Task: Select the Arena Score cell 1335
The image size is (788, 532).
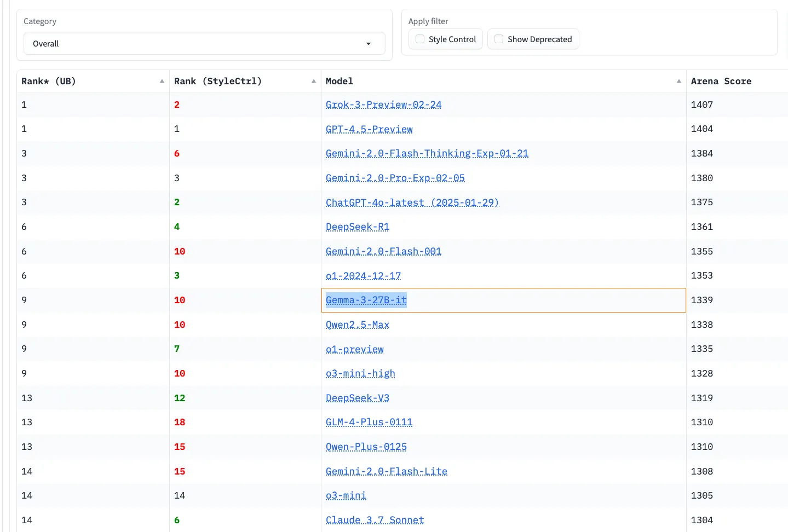Action: click(701, 349)
